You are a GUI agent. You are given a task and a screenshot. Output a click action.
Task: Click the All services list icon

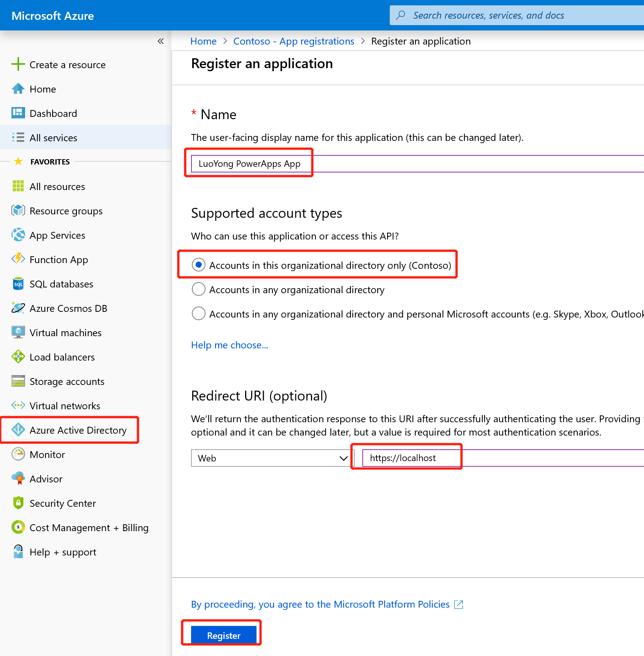click(18, 137)
